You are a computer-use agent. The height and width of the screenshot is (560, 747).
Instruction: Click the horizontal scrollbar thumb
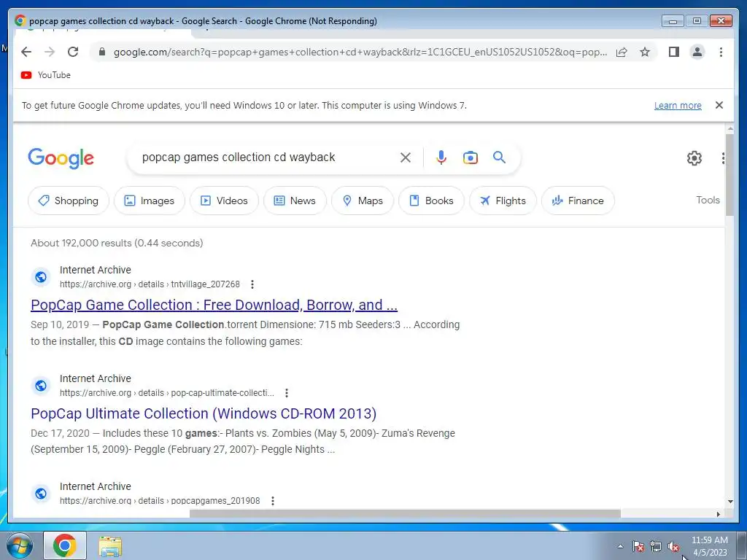coord(405,514)
